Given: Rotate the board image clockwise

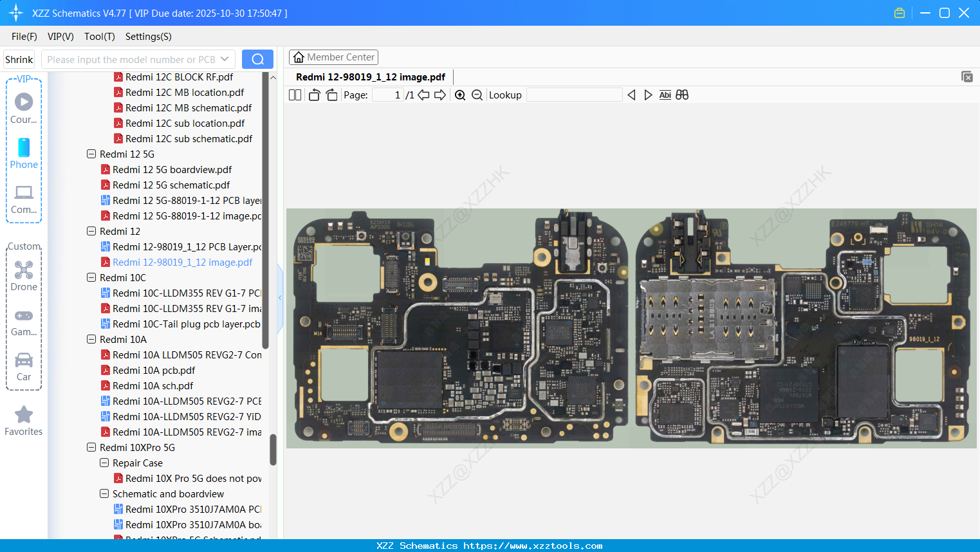Looking at the screenshot, I should (331, 94).
